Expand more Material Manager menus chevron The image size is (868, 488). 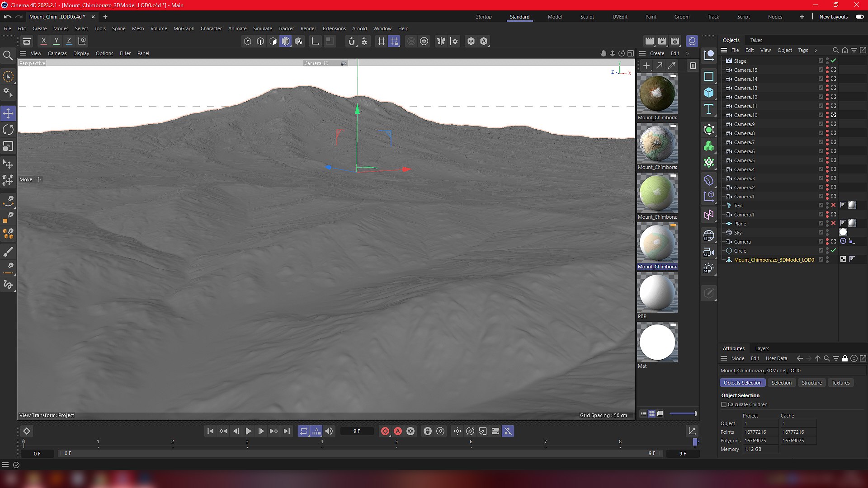688,53
